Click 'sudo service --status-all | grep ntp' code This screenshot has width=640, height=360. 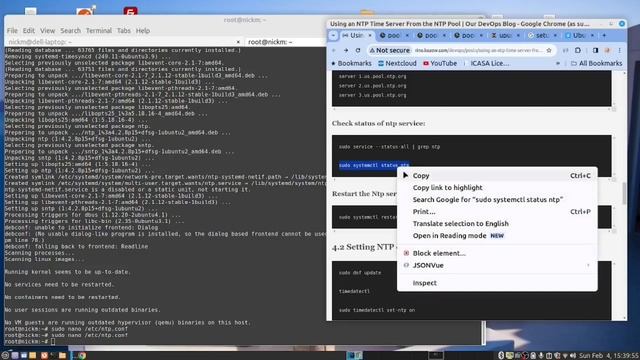click(389, 147)
